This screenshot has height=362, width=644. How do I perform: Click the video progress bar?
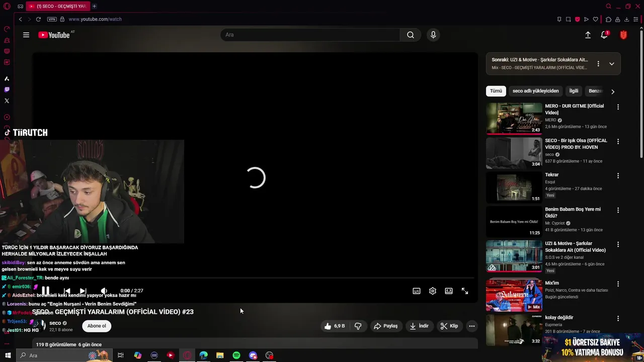[x=256, y=278]
